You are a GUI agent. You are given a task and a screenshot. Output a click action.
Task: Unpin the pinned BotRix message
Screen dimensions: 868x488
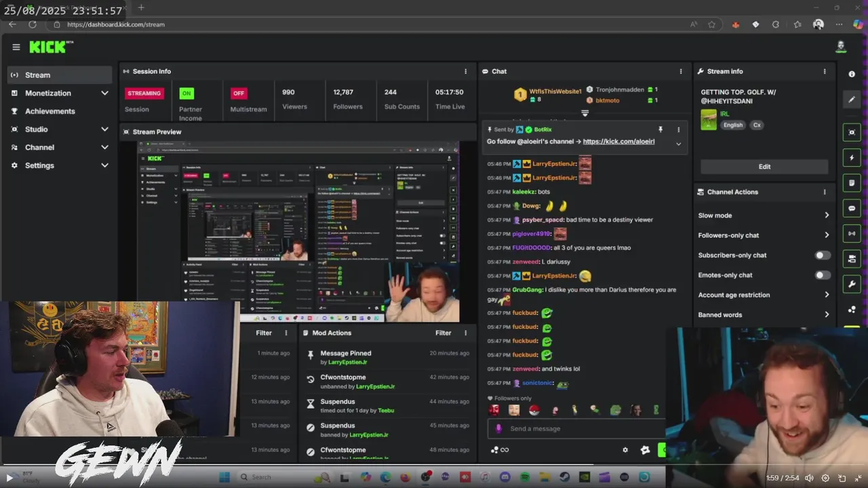click(x=660, y=129)
